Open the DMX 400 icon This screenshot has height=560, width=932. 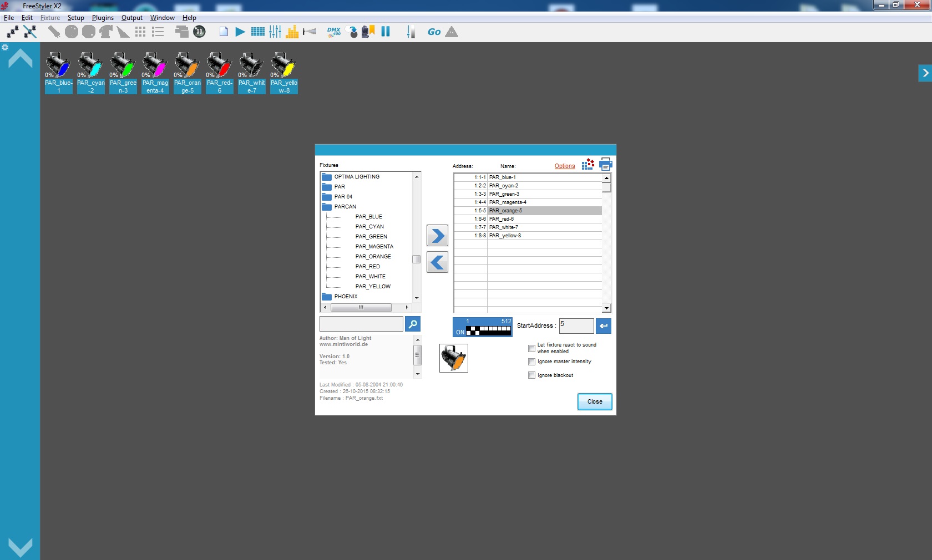tap(334, 32)
